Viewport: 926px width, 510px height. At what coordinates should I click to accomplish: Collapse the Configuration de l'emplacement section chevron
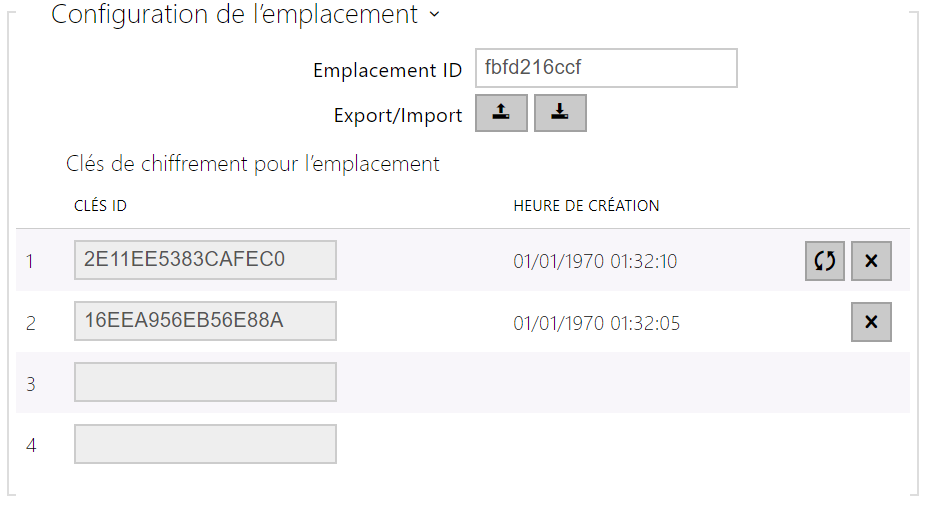(x=433, y=15)
